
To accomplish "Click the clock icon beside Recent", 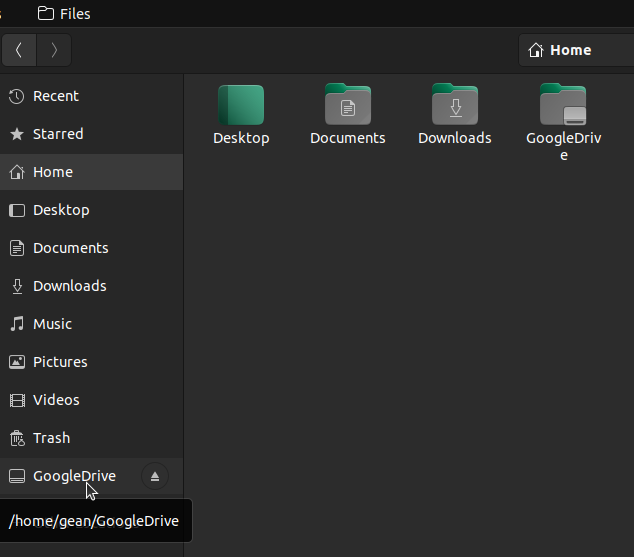I will click(x=16, y=96).
